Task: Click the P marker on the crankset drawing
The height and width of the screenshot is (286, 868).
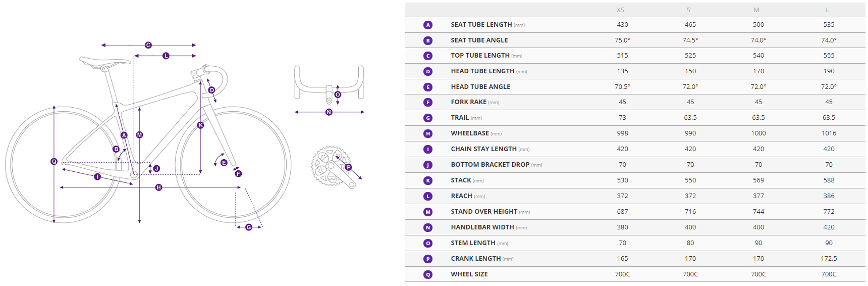Action: (x=348, y=167)
